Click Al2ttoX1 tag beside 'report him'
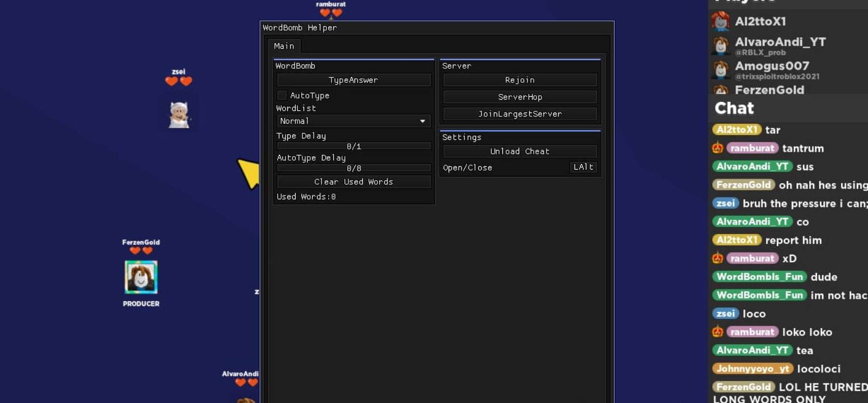The width and height of the screenshot is (868, 403). 737,240
